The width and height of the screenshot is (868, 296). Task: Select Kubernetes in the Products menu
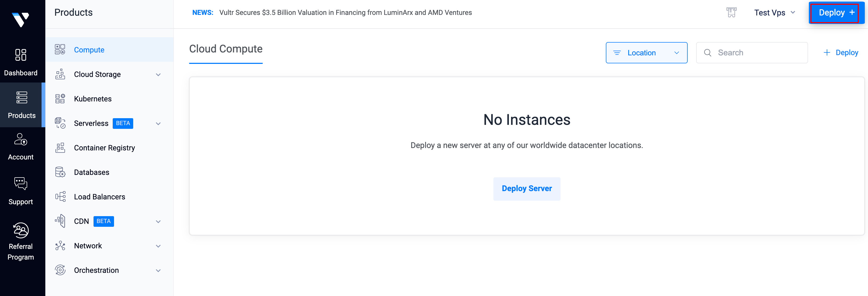(109, 99)
